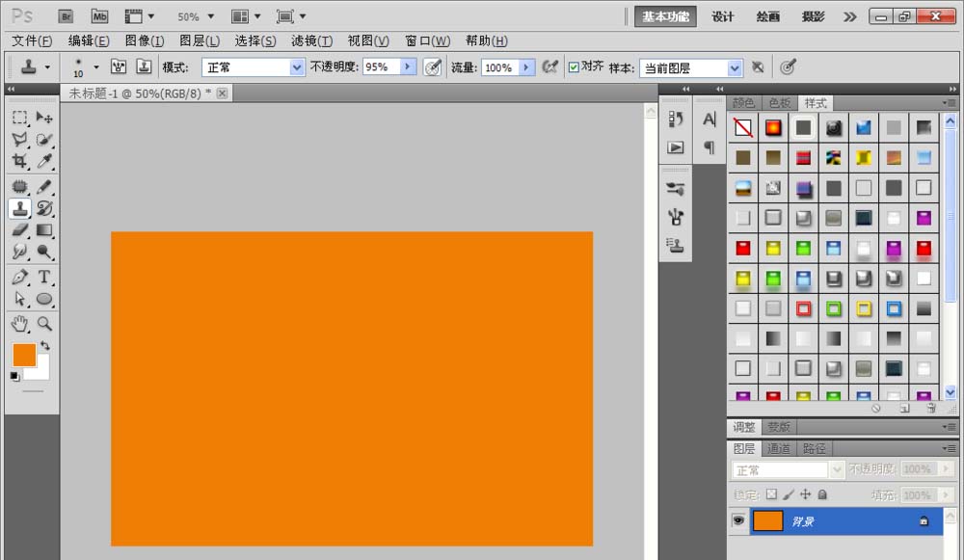This screenshot has width=964, height=560.
Task: Select the Eraser tool
Action: tap(20, 230)
